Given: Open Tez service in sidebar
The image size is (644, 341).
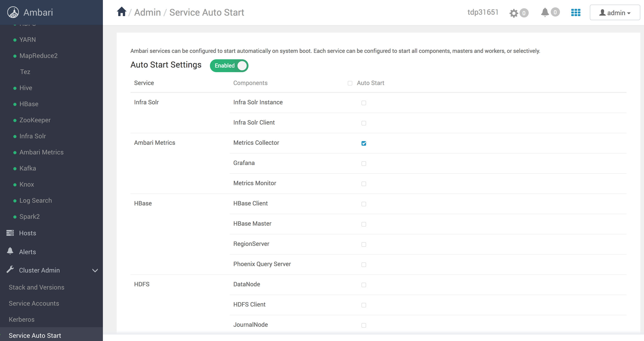Looking at the screenshot, I should [x=25, y=72].
